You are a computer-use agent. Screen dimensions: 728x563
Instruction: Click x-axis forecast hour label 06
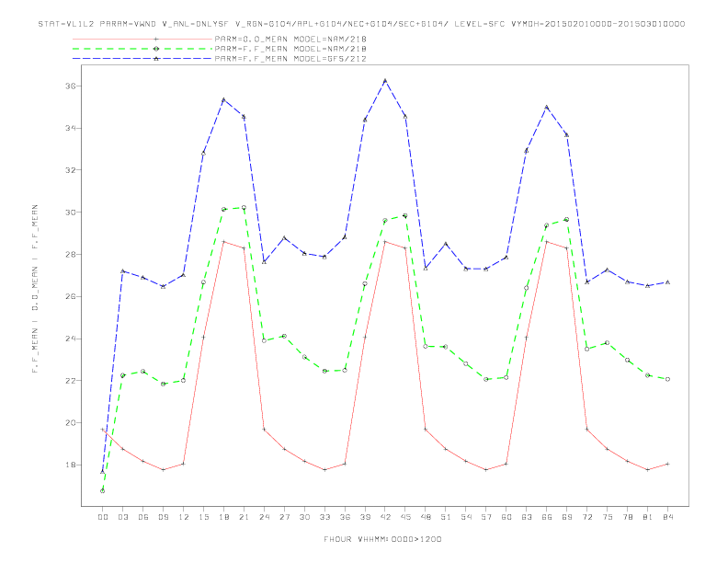[143, 517]
